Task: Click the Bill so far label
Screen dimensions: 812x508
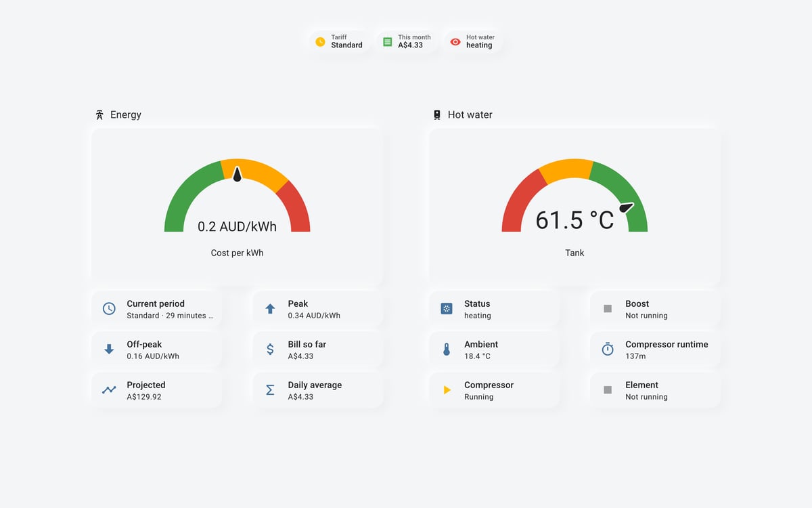Action: (307, 344)
